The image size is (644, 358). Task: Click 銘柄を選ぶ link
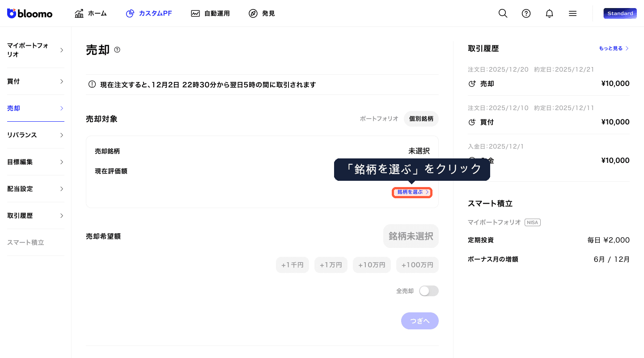pyautogui.click(x=412, y=192)
